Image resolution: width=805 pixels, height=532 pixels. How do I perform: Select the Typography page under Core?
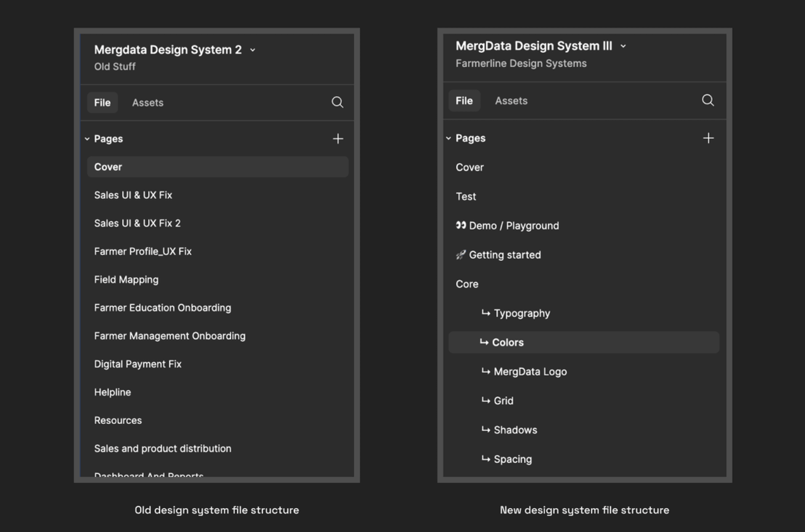click(522, 313)
